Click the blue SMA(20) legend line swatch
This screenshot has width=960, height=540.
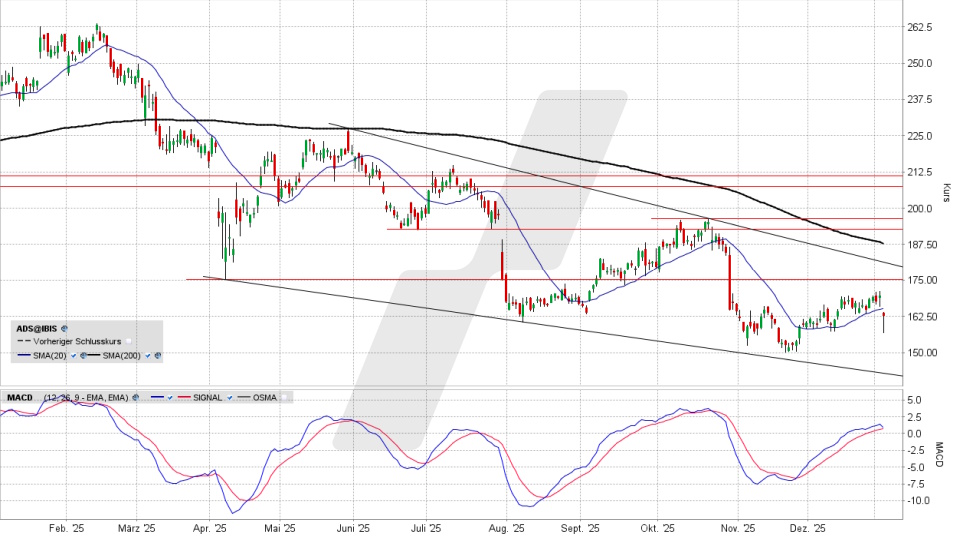point(24,355)
